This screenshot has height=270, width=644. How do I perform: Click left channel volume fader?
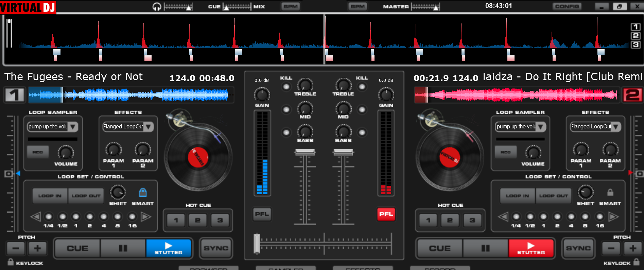coord(305,152)
